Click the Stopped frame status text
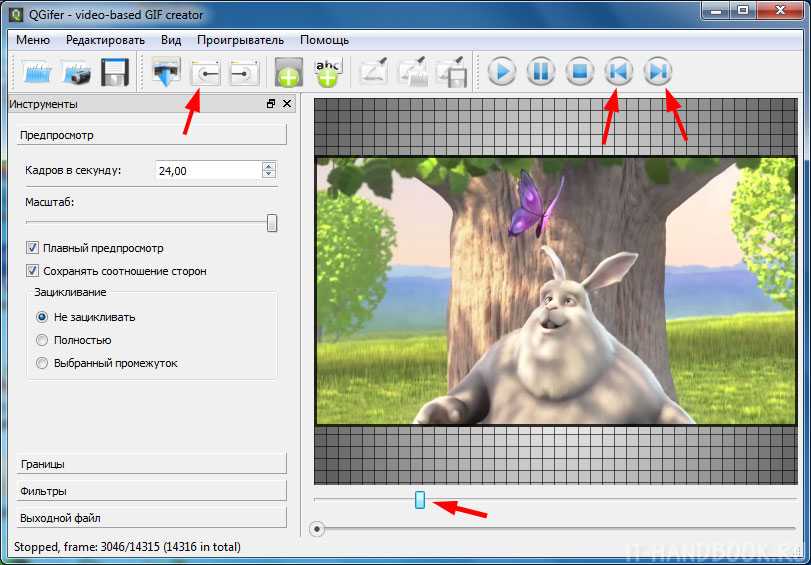Image resolution: width=811 pixels, height=565 pixels. click(127, 546)
